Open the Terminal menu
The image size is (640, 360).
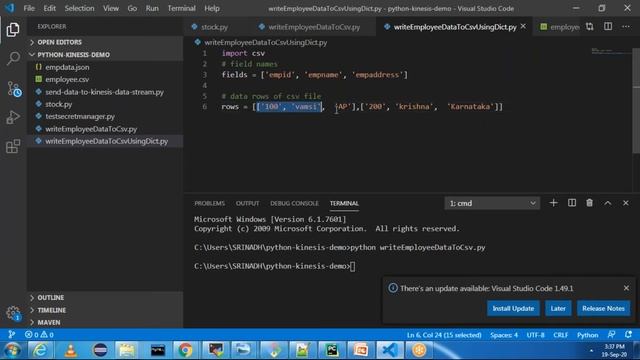coord(181,8)
